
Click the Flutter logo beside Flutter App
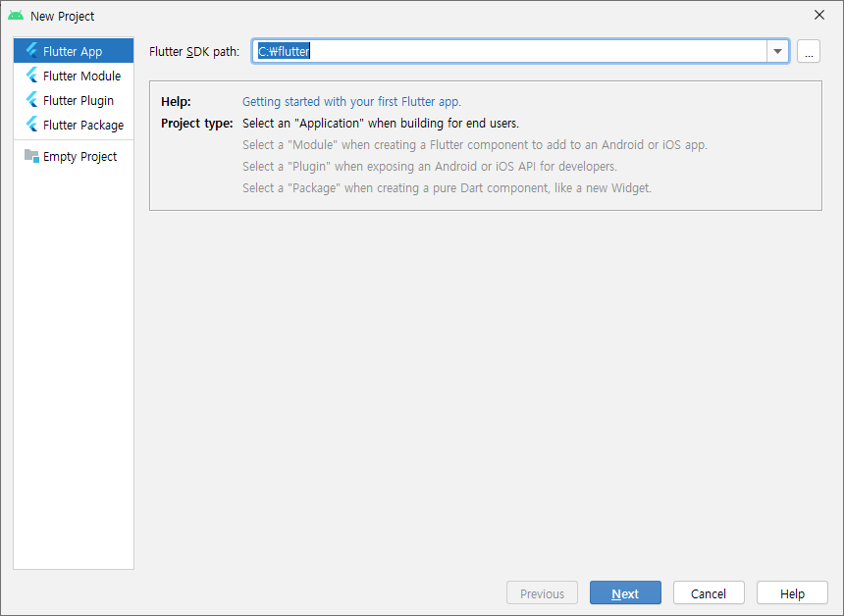click(x=31, y=51)
